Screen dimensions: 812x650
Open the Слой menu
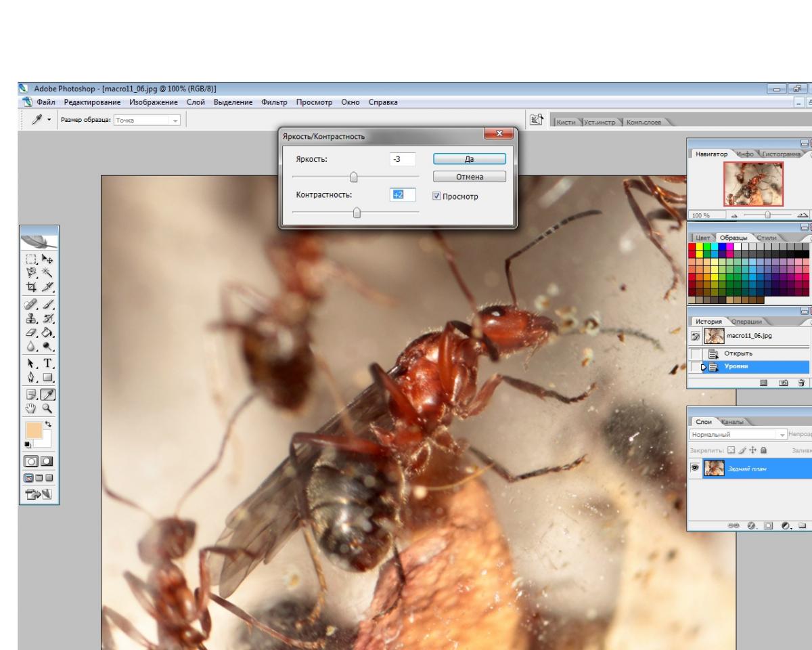(196, 102)
